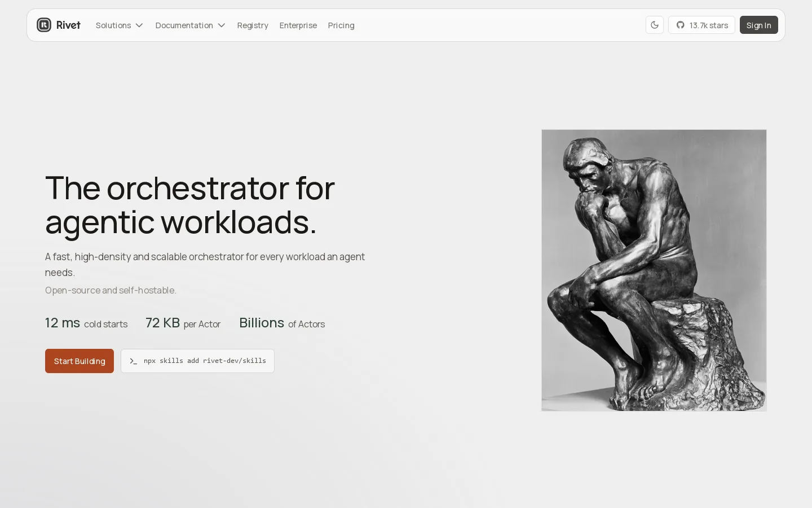Click the Sign In button
This screenshot has height=508, width=812.
(x=759, y=25)
